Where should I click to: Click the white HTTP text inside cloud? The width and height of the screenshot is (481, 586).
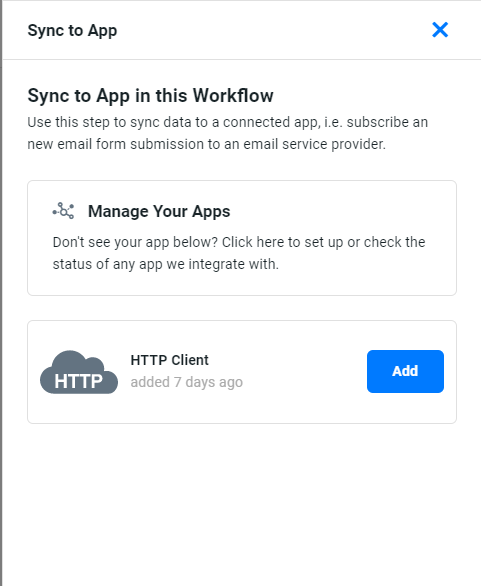78,382
